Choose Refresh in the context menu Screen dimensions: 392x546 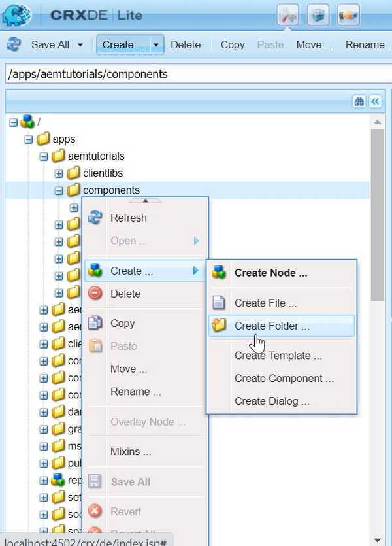tap(128, 218)
